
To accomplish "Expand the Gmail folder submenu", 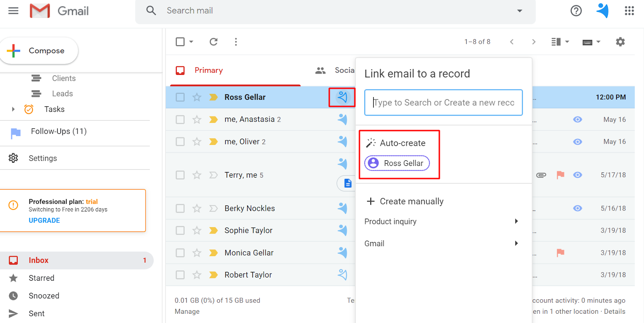I will [x=516, y=243].
